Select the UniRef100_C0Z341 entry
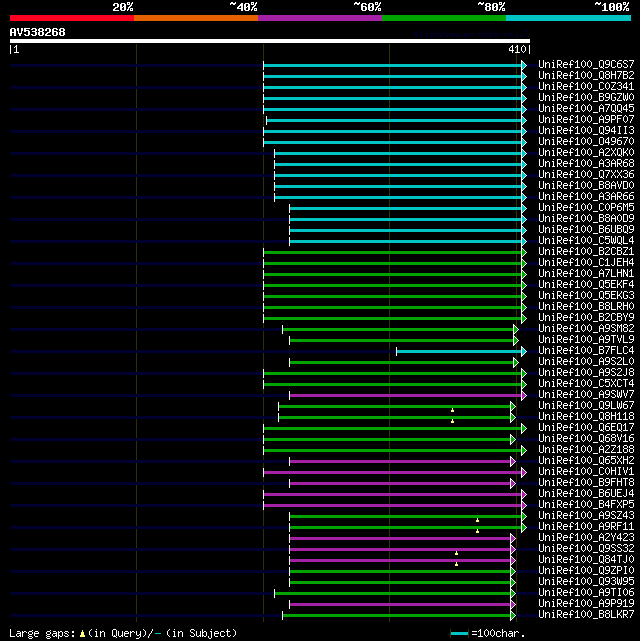 [586, 87]
